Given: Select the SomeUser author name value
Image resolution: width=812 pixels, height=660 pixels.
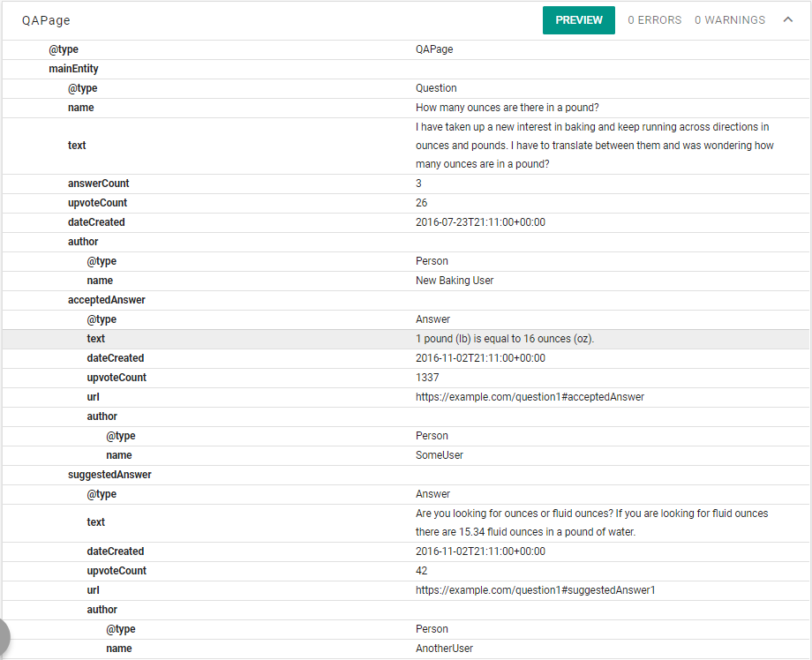Looking at the screenshot, I should [440, 455].
